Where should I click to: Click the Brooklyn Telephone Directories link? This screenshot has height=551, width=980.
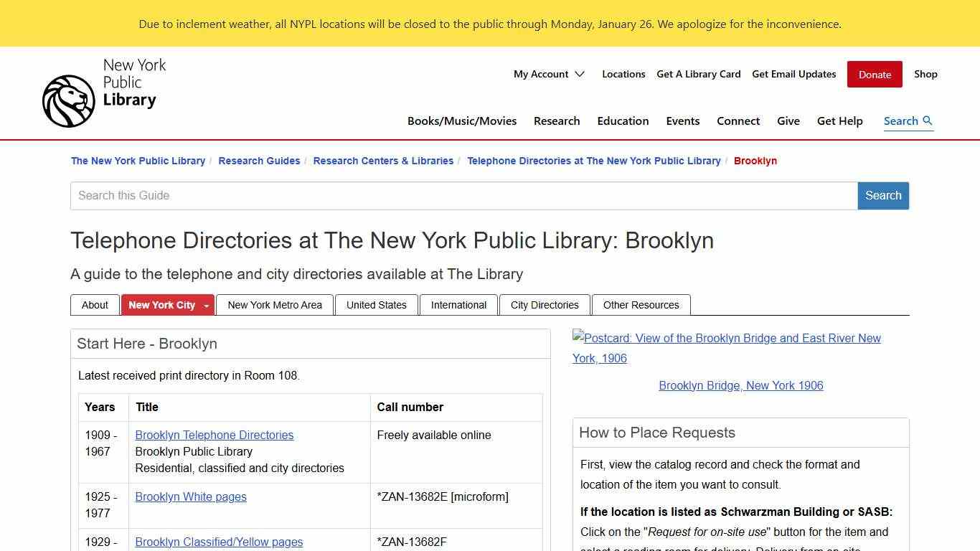tap(214, 435)
